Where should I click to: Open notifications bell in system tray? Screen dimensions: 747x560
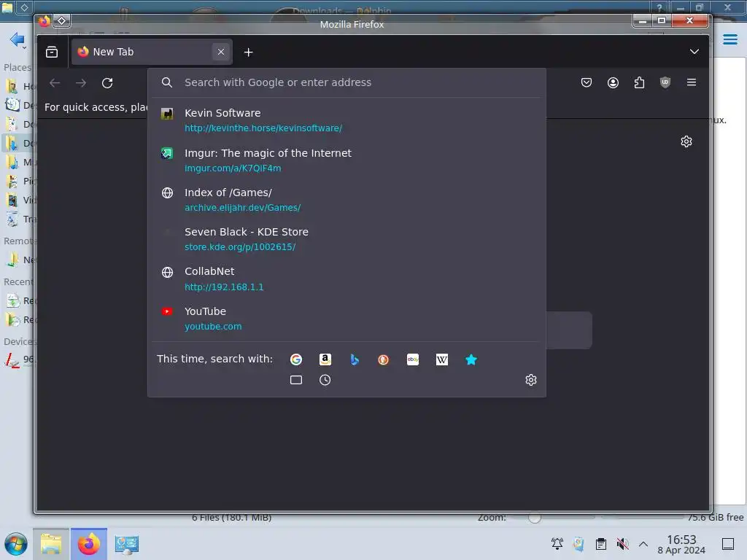tap(557, 543)
